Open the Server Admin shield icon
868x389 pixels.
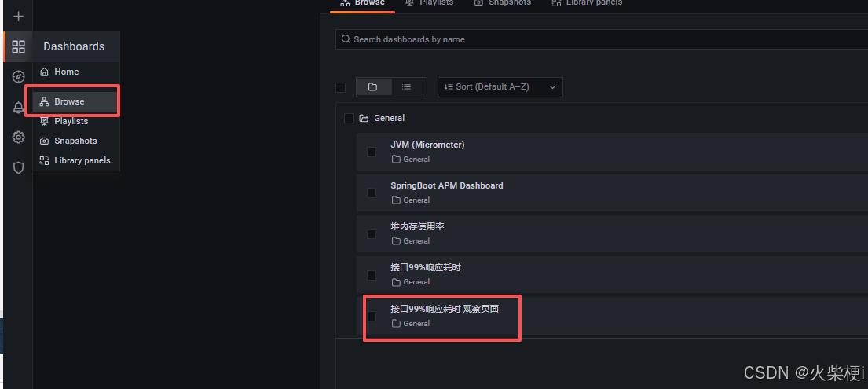pos(18,167)
